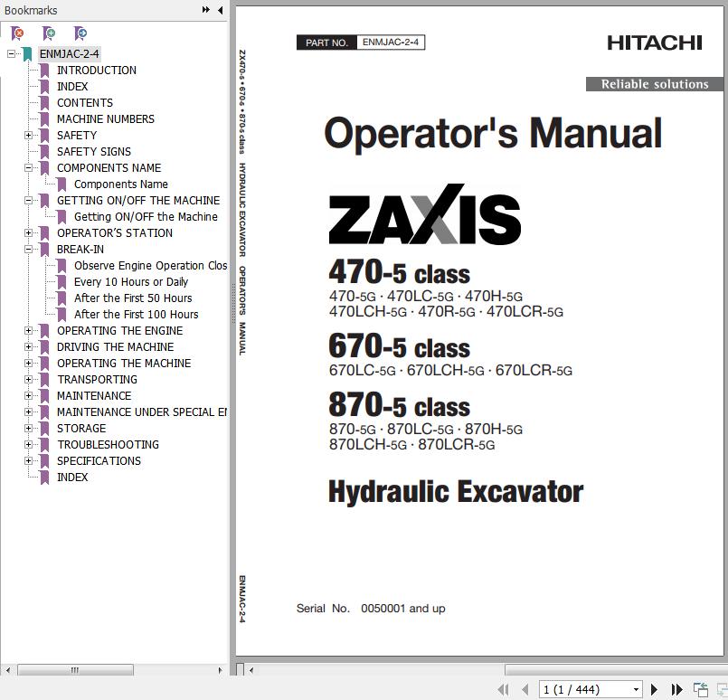Click the bookmark icon beside TROUBLESHOOTING

point(44,445)
